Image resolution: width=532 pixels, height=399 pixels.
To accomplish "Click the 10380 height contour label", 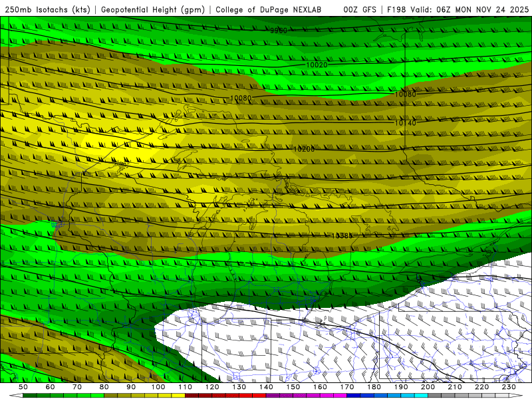I will [342, 235].
